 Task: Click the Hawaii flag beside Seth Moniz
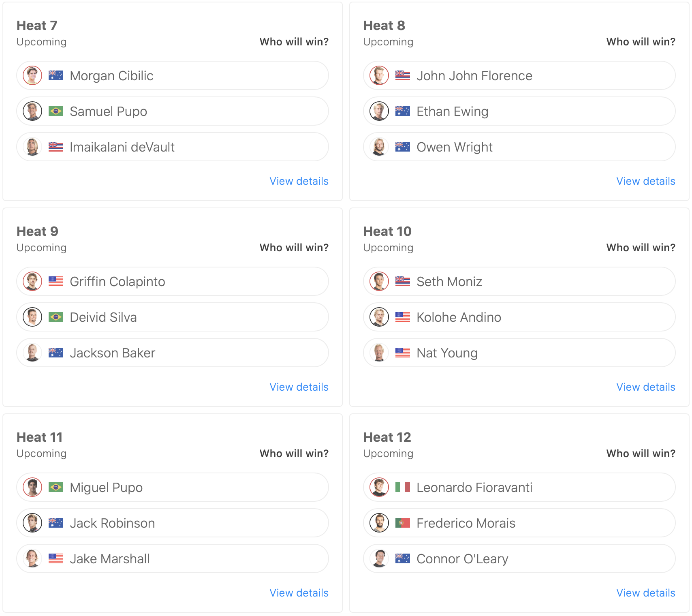403,281
